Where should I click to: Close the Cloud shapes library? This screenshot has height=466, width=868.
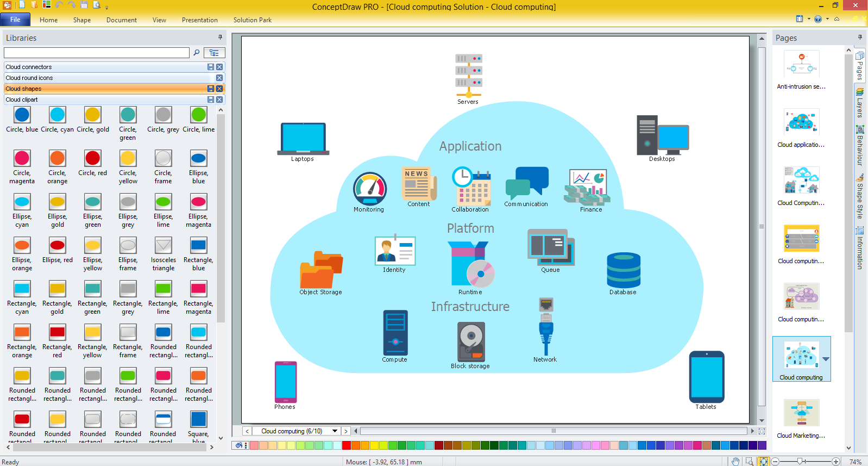219,89
